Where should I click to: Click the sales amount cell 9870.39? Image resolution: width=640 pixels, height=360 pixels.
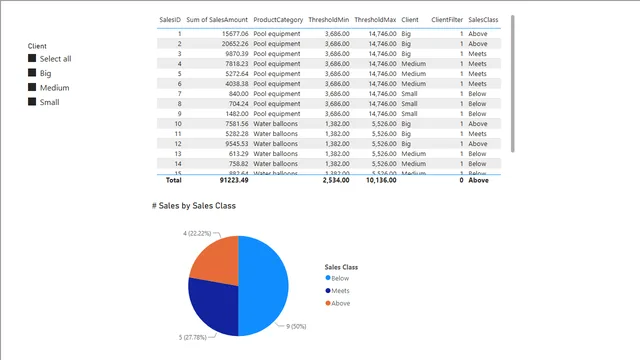pyautogui.click(x=236, y=53)
